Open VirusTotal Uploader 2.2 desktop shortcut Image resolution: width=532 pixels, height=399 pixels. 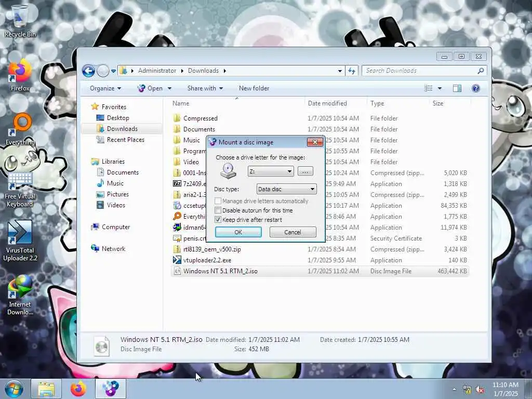20,241
